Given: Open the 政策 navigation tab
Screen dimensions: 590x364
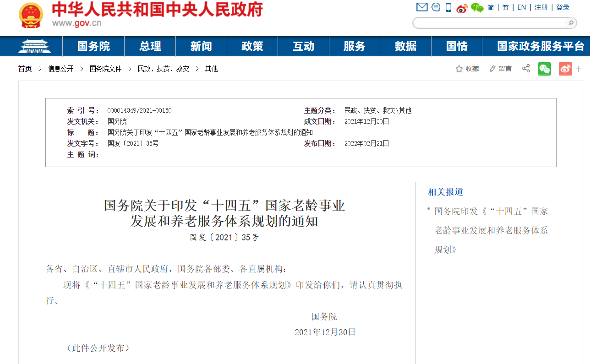Looking at the screenshot, I should (x=252, y=46).
